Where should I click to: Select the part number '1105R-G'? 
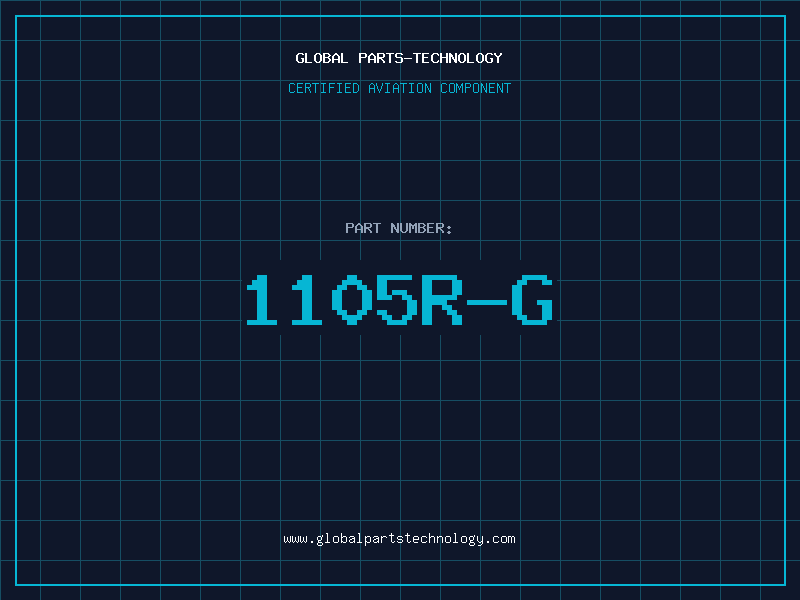point(399,299)
